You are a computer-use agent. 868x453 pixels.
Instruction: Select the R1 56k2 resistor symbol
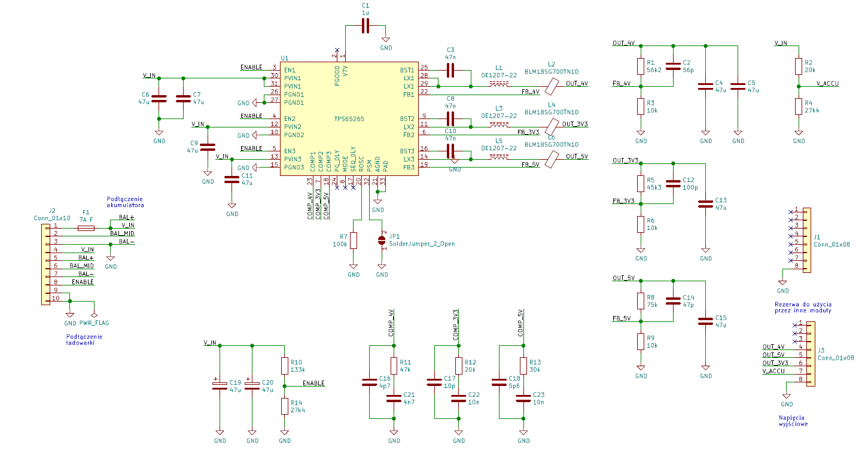[641, 66]
